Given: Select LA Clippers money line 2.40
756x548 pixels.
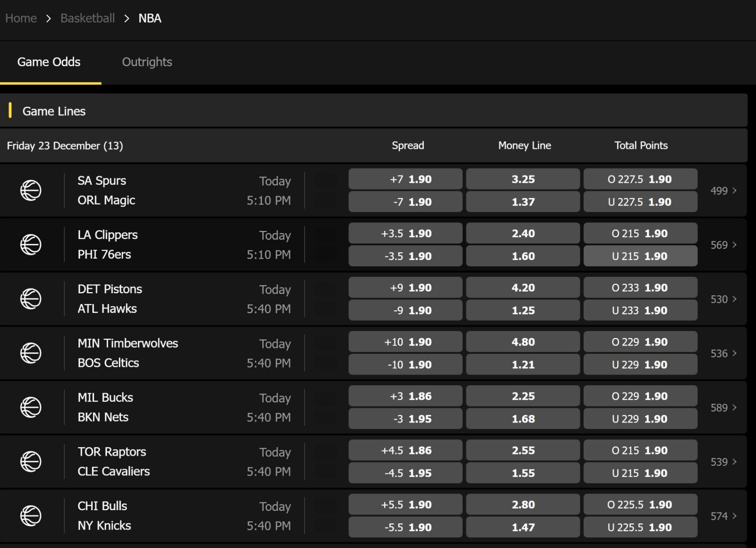Looking at the screenshot, I should tap(523, 233).
